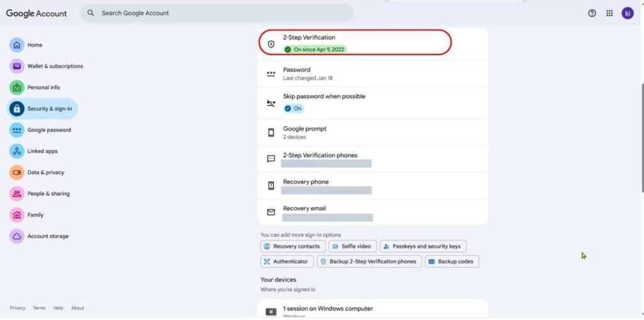Screen dimensions: 644x320
Task: Click the Account storage cloud icon
Action: pyautogui.click(x=17, y=236)
